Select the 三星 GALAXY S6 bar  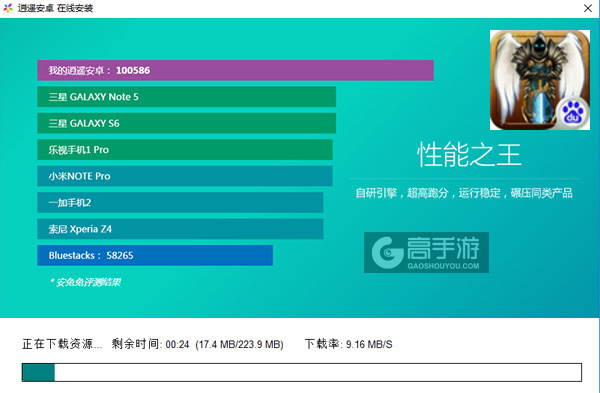click(187, 123)
